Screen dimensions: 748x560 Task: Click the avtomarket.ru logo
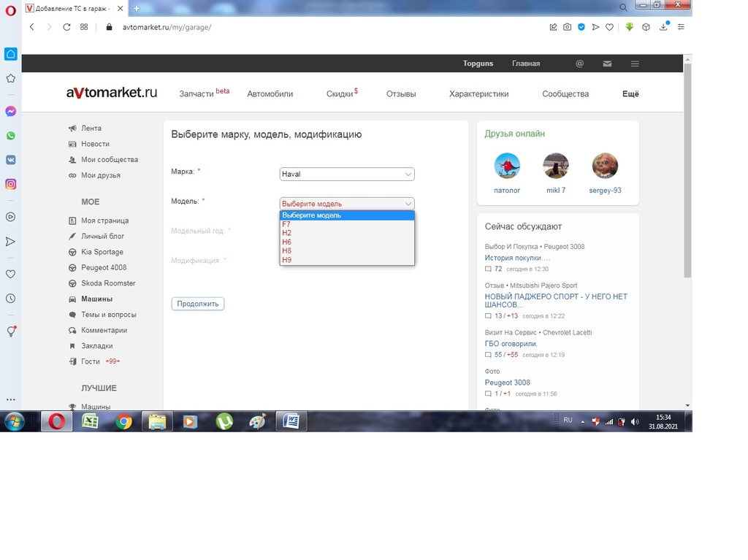[112, 93]
